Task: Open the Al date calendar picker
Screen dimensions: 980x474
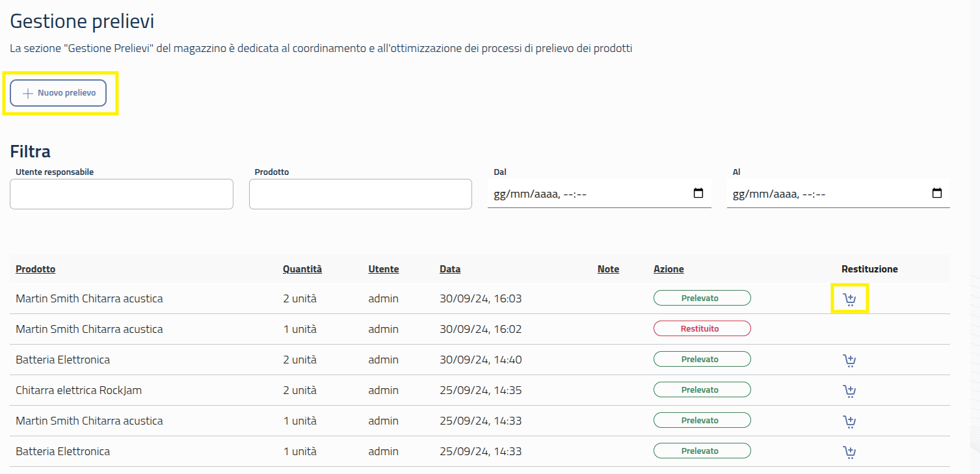Action: point(936,193)
